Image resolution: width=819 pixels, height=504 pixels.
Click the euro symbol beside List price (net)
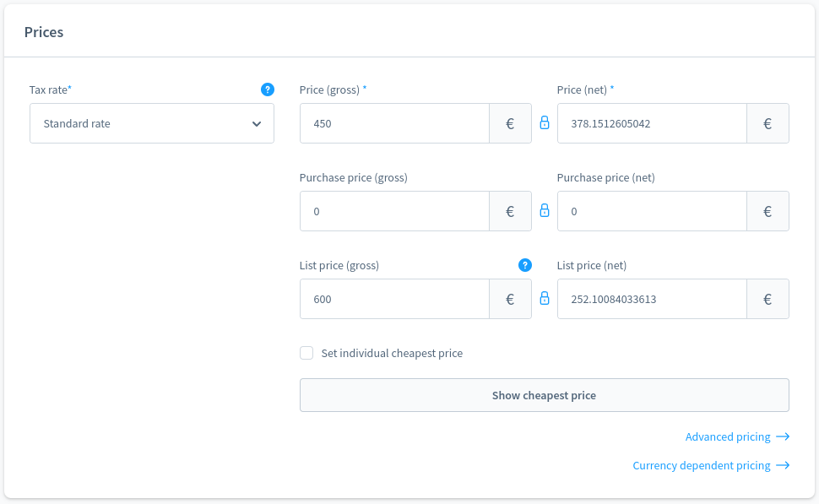click(x=767, y=299)
